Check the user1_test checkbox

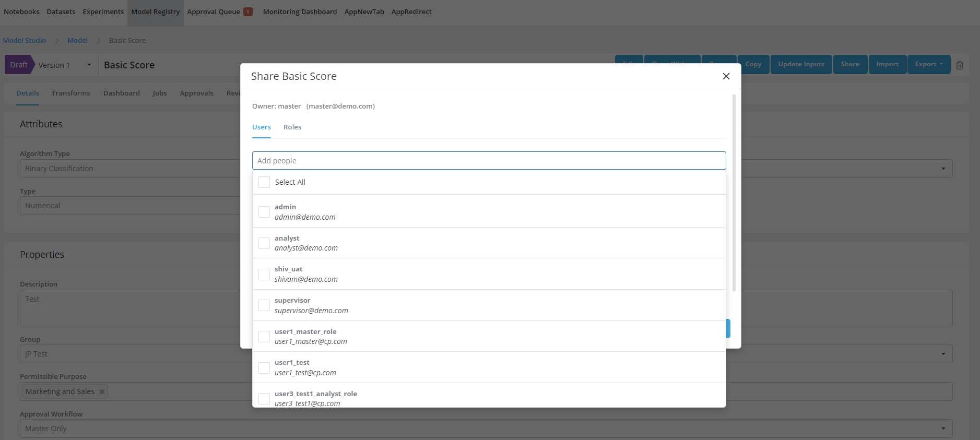click(x=264, y=367)
